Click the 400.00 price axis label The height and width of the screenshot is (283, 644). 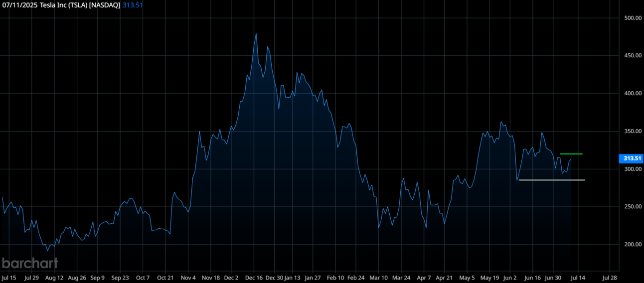coord(633,94)
